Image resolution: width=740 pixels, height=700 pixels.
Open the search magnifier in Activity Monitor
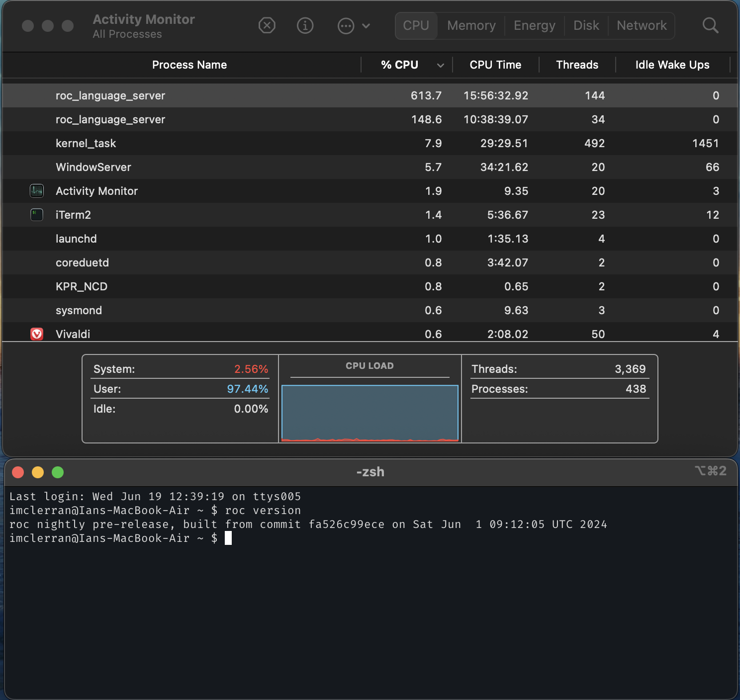coord(710,25)
